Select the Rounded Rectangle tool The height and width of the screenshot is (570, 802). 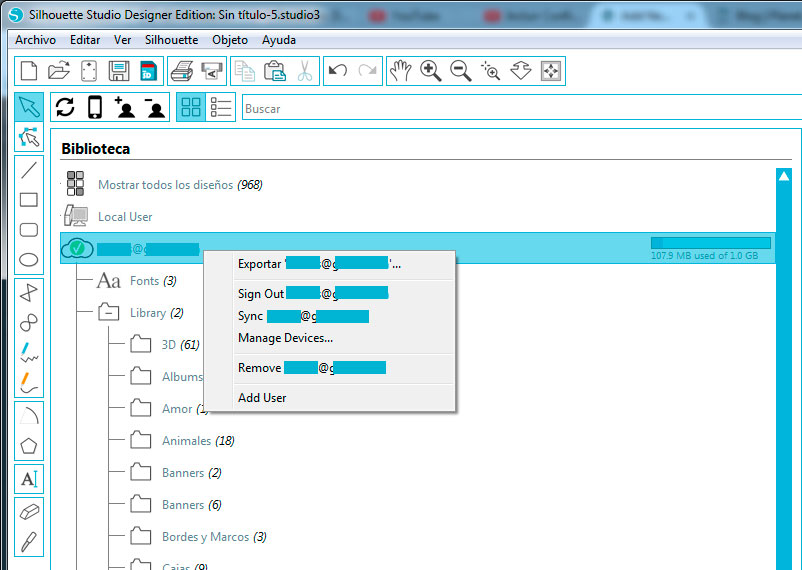(29, 230)
